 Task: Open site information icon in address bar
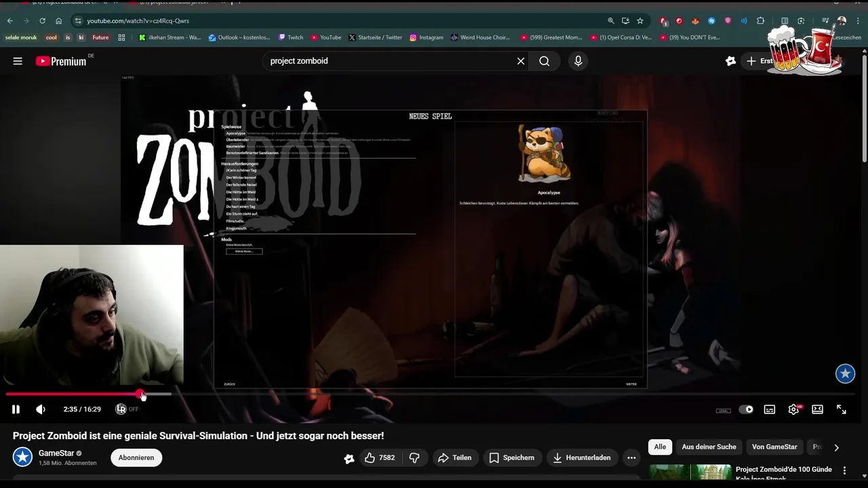pyautogui.click(x=78, y=21)
